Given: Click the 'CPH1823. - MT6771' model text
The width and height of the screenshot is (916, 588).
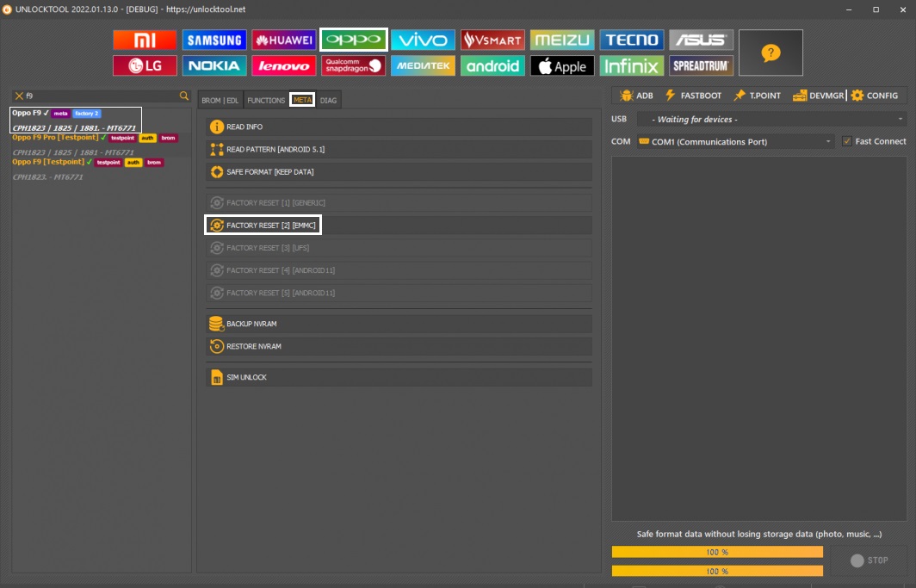Looking at the screenshot, I should [x=48, y=177].
